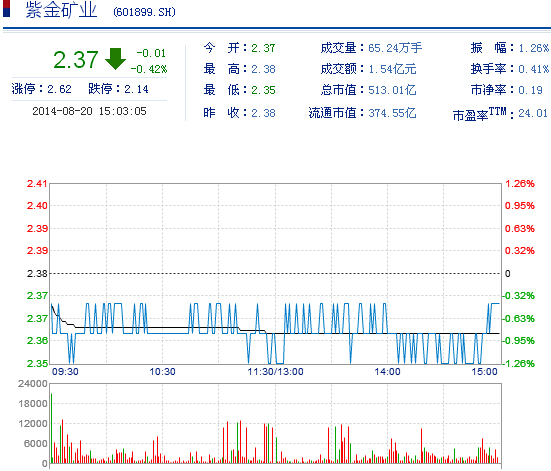Click the change value -0.01
Image resolution: width=551 pixels, height=471 pixels.
click(x=151, y=53)
